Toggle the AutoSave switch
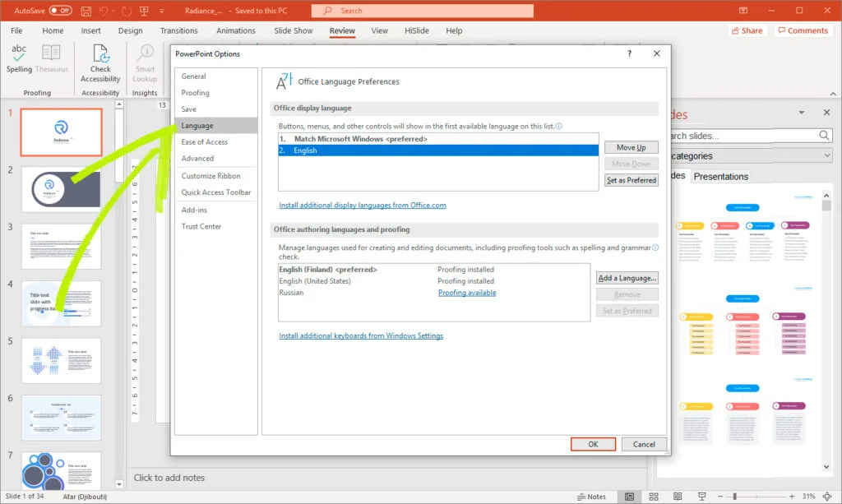The width and height of the screenshot is (842, 504). (x=61, y=10)
